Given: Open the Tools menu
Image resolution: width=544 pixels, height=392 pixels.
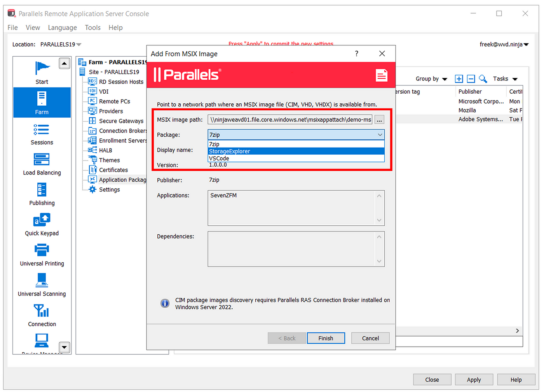Looking at the screenshot, I should click(x=92, y=28).
